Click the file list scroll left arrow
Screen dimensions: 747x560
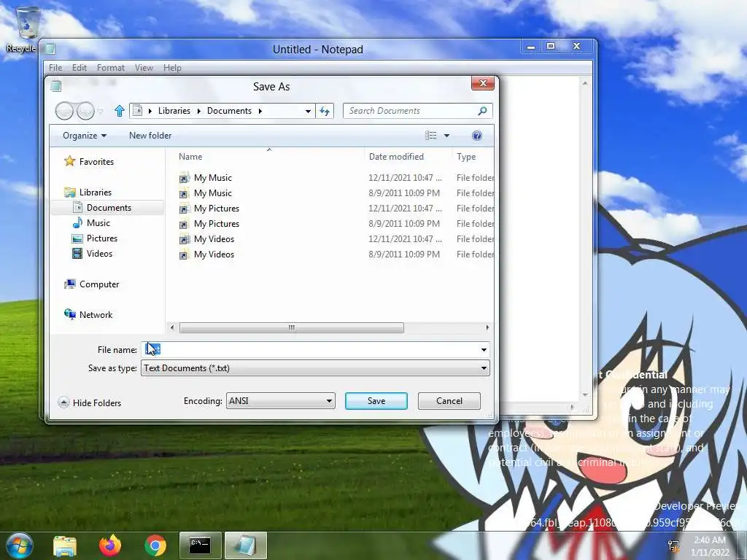coord(172,327)
